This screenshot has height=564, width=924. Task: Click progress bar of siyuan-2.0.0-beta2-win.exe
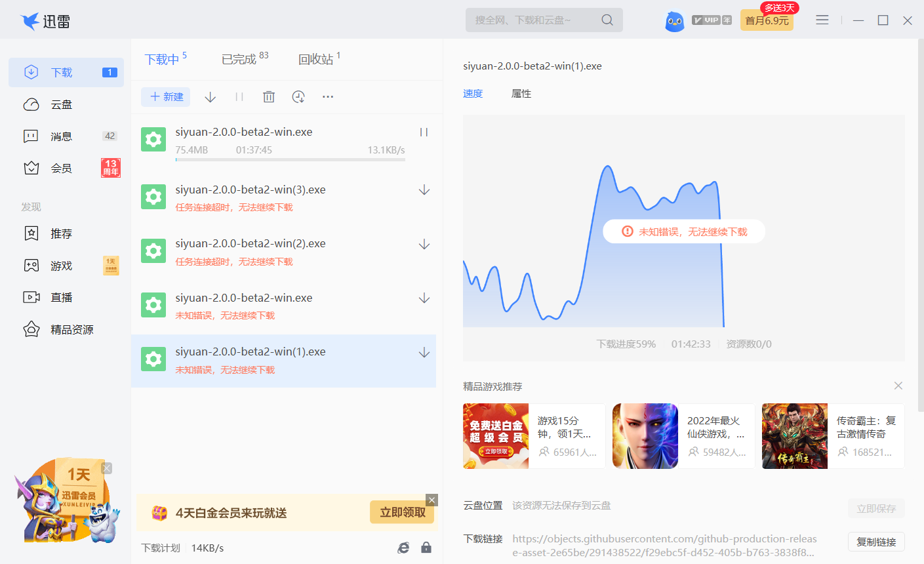click(291, 159)
